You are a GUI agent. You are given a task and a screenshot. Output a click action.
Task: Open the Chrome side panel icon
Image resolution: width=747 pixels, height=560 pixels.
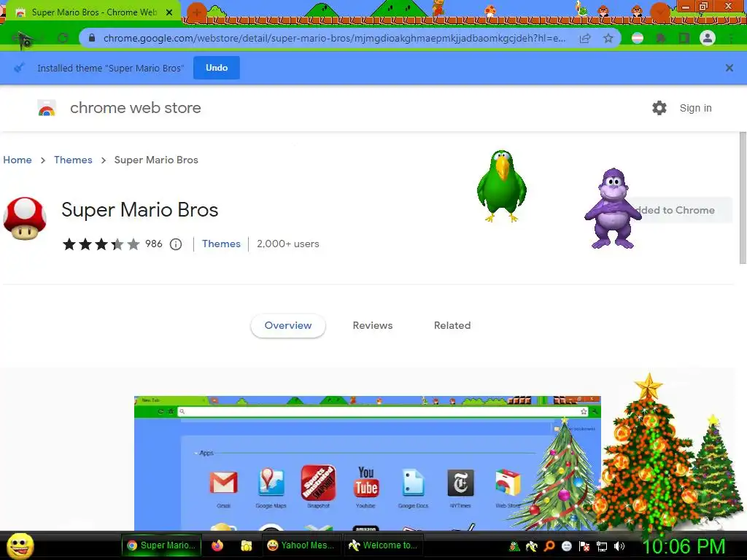684,38
